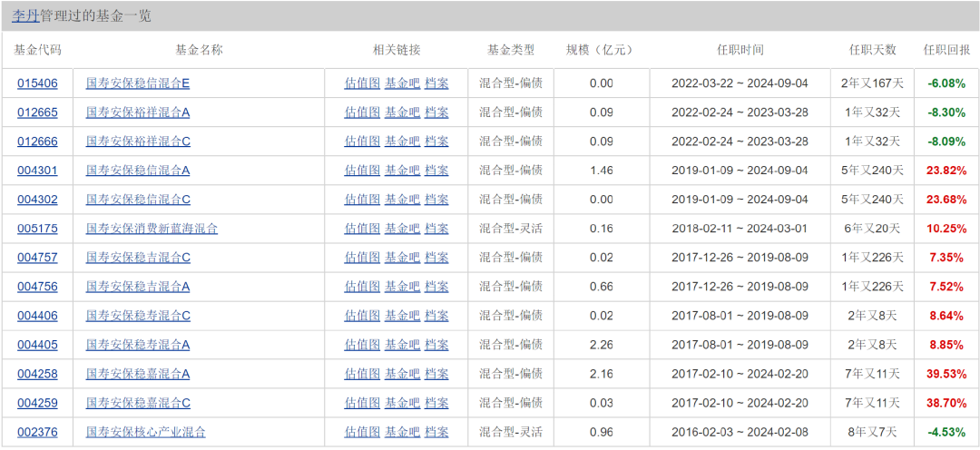Open 档案 for fund 005175
This screenshot has height=450, width=980.
point(436,229)
